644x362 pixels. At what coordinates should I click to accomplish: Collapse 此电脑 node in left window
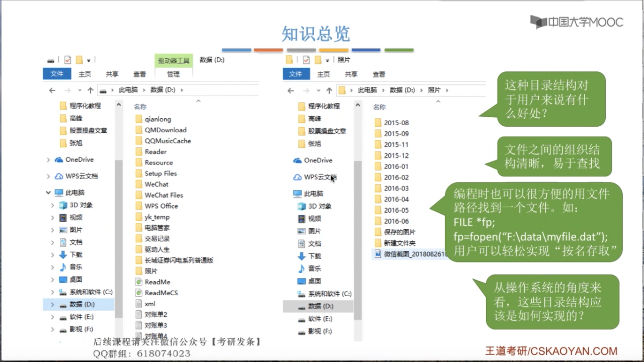point(48,193)
